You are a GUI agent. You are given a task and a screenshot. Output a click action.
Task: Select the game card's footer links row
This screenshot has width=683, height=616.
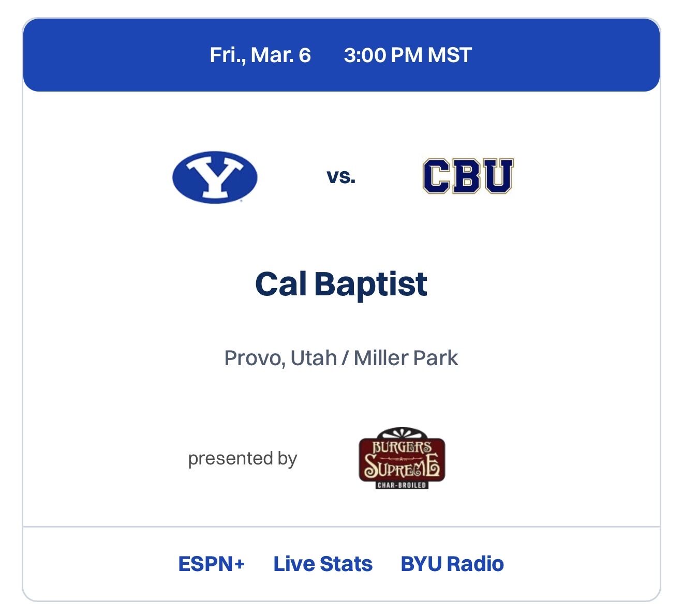click(x=341, y=564)
